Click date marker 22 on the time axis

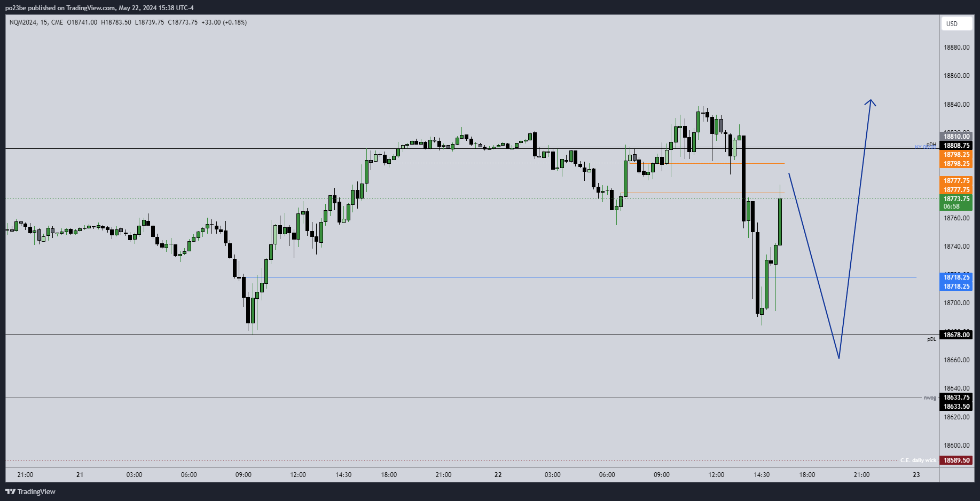[498, 475]
